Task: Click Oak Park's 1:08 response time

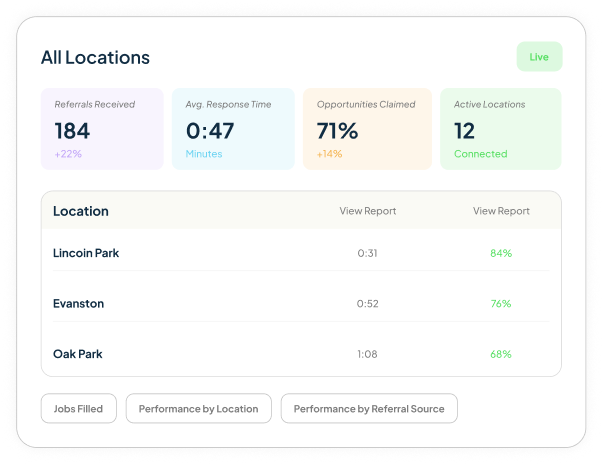Action: [367, 354]
